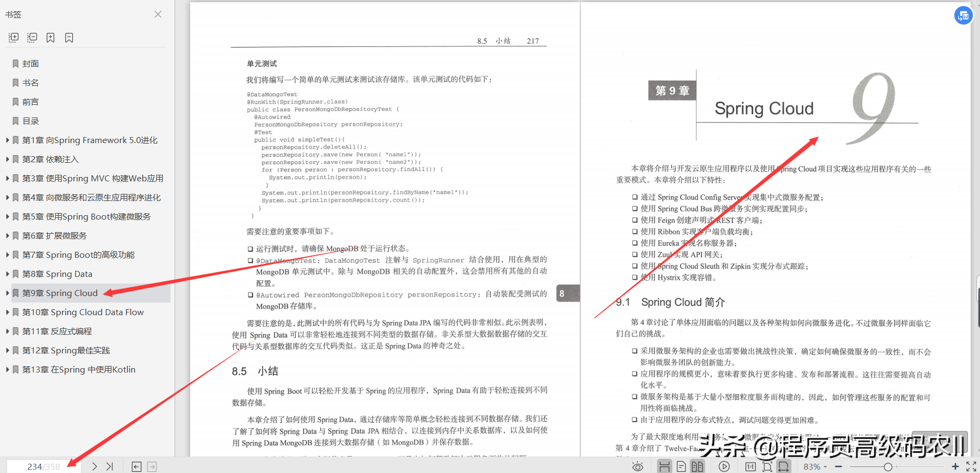The image size is (980, 473).
Task: Click the expand all bookmarks icon
Action: 14,37
